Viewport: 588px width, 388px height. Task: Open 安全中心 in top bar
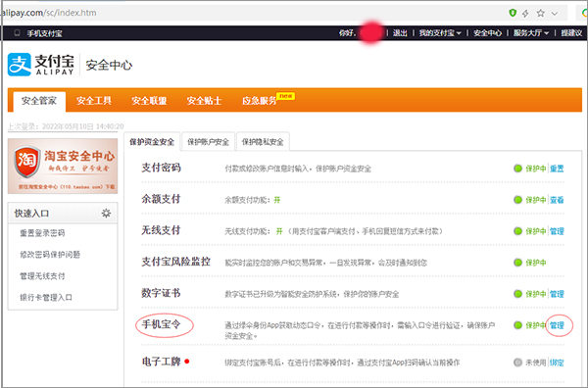(x=487, y=33)
